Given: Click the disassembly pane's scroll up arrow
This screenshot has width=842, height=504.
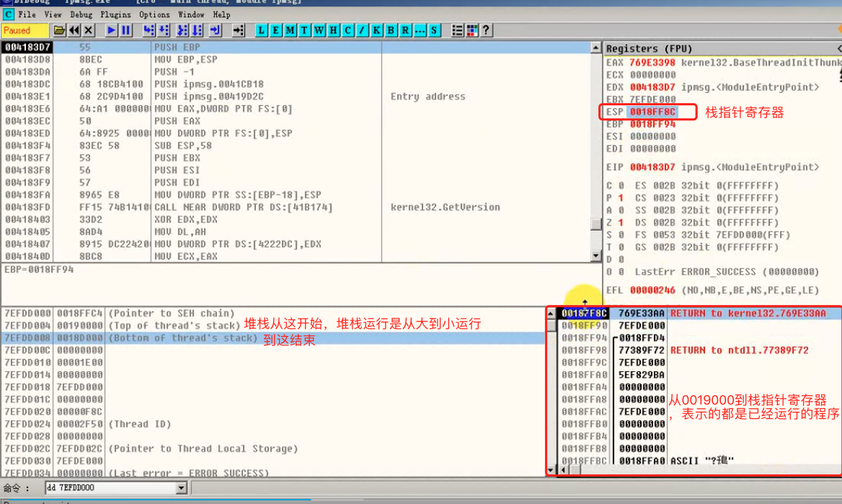Looking at the screenshot, I should [x=595, y=48].
